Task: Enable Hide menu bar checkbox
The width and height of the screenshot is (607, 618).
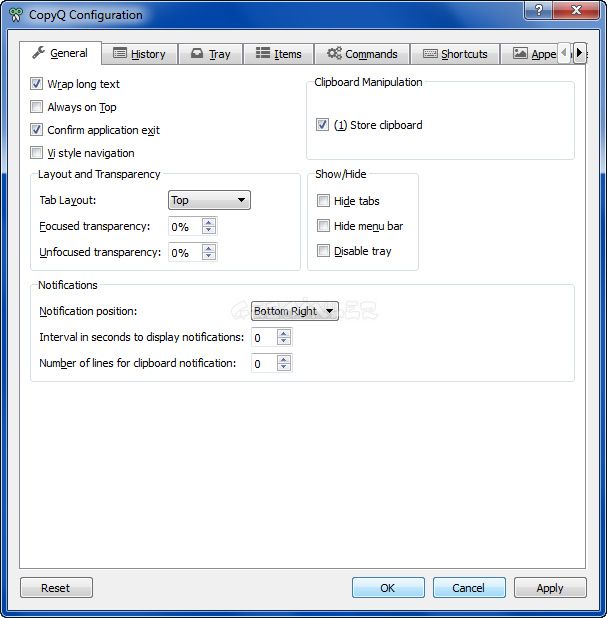Action: pyautogui.click(x=323, y=226)
